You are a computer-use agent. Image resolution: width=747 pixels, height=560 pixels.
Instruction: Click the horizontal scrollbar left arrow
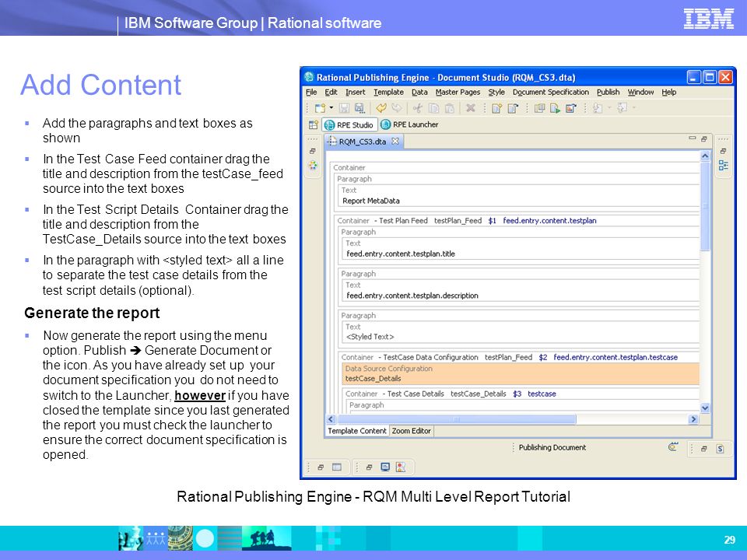coord(331,419)
